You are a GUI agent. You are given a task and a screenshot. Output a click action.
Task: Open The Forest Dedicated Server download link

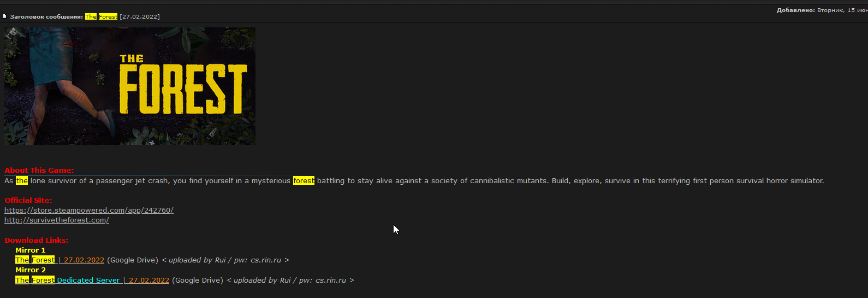pos(92,281)
